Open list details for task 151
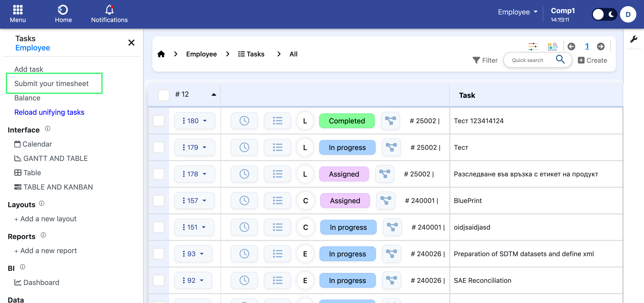The image size is (644, 303). point(278,227)
